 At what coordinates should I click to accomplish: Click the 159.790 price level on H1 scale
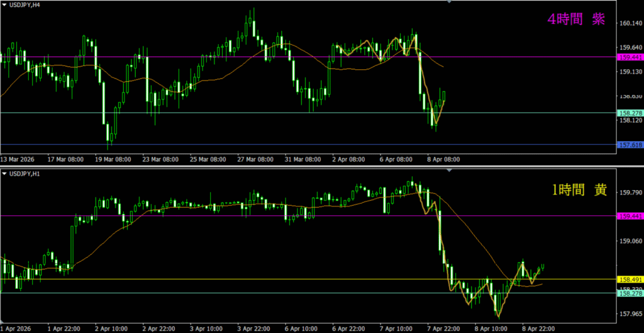tap(631, 192)
